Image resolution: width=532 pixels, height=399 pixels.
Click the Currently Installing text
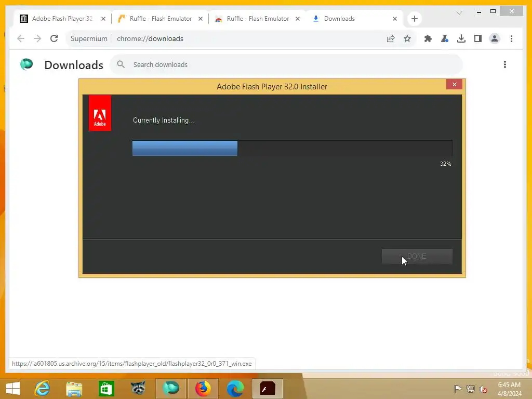click(x=164, y=120)
